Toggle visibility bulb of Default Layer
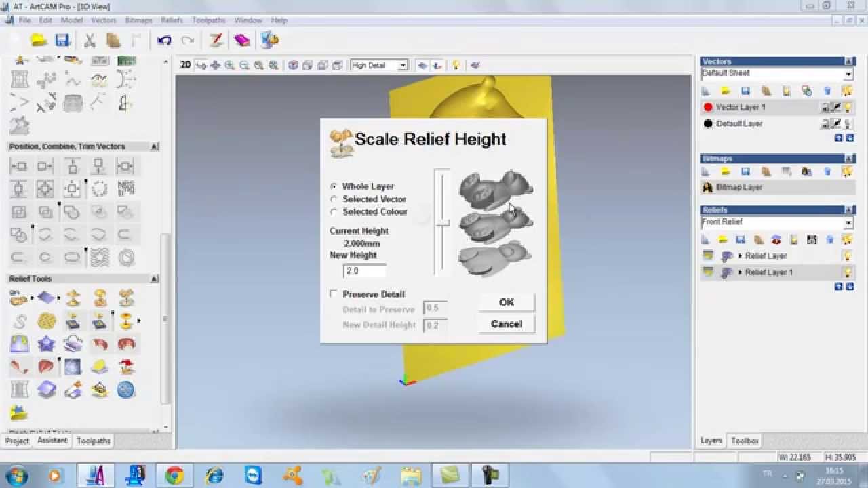Image resolution: width=868 pixels, height=488 pixels. click(x=848, y=123)
